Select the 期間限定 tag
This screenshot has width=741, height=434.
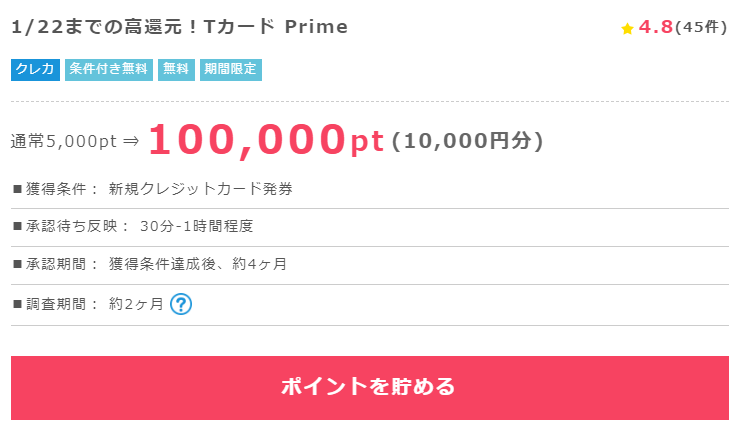point(231,69)
